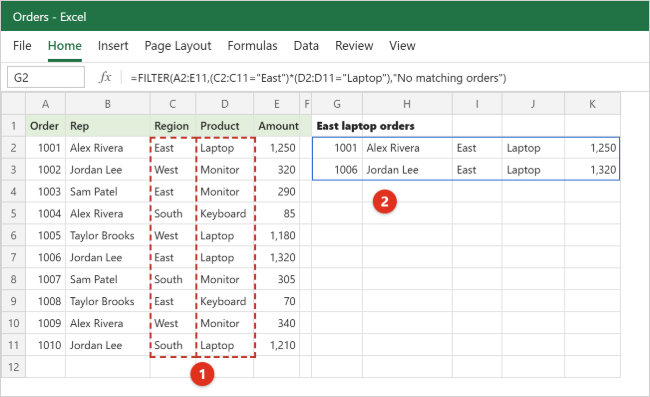
Task: Select column G header
Action: coord(337,104)
